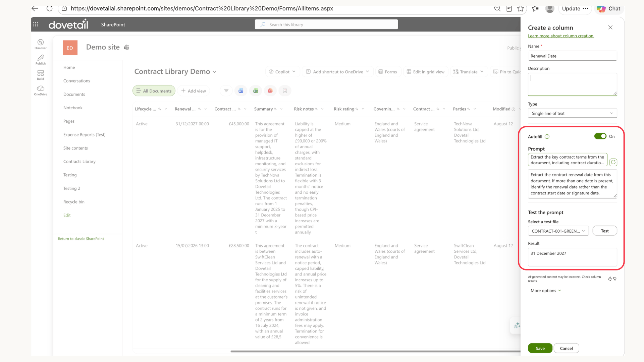Open the Type dropdown showing Single line of text
Viewport: 644px width, 362px height.
point(572,113)
